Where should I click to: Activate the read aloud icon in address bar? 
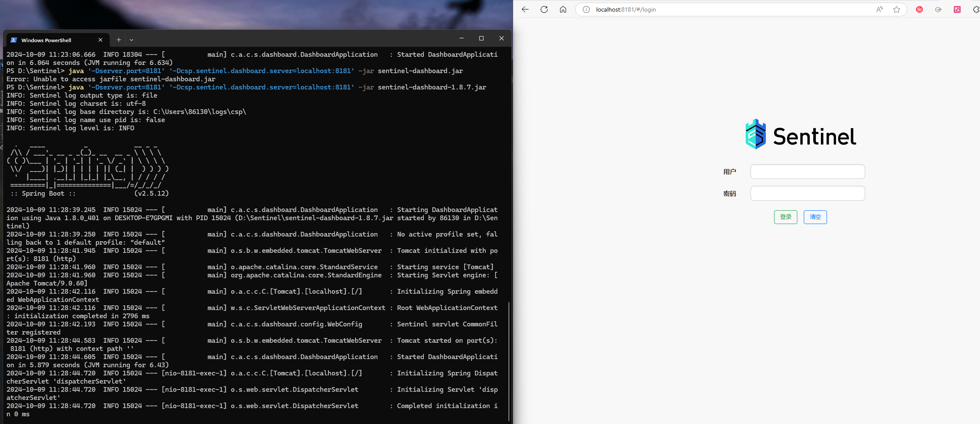pos(879,9)
